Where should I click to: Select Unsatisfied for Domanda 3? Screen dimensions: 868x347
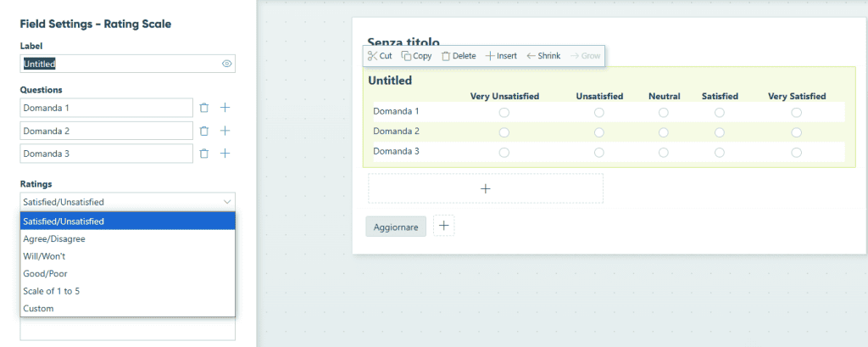[x=599, y=153]
